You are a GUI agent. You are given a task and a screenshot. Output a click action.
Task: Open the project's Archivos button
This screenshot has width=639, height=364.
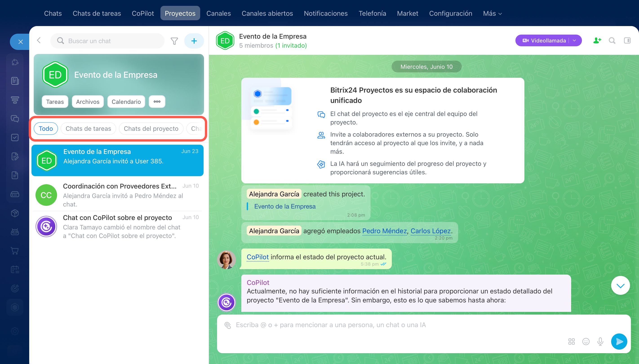click(x=88, y=102)
